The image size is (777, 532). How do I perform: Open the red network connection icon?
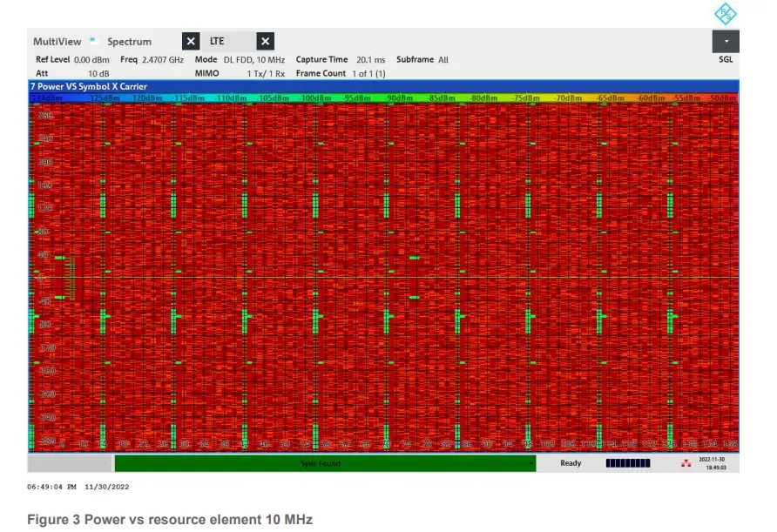click(x=686, y=463)
